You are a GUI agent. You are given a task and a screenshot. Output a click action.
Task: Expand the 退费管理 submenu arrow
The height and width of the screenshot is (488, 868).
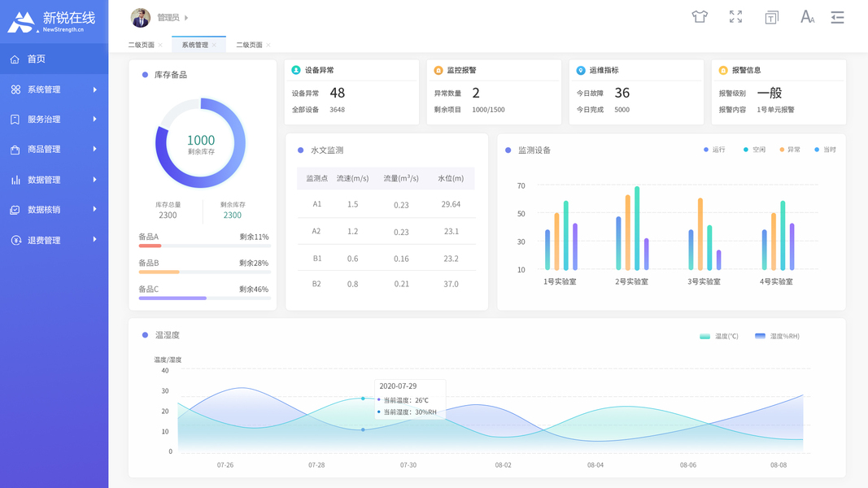pyautogui.click(x=94, y=240)
